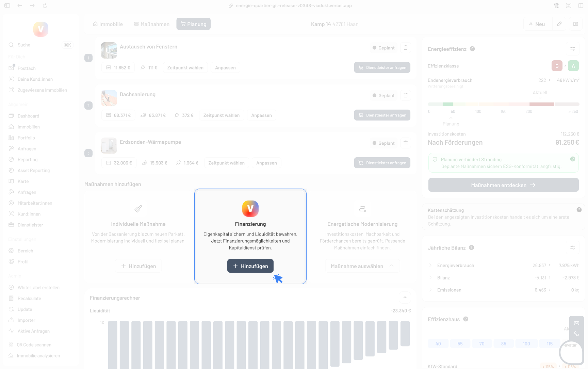Open Energieeffizienz settings sliders icon
The image size is (588, 369).
point(572,49)
